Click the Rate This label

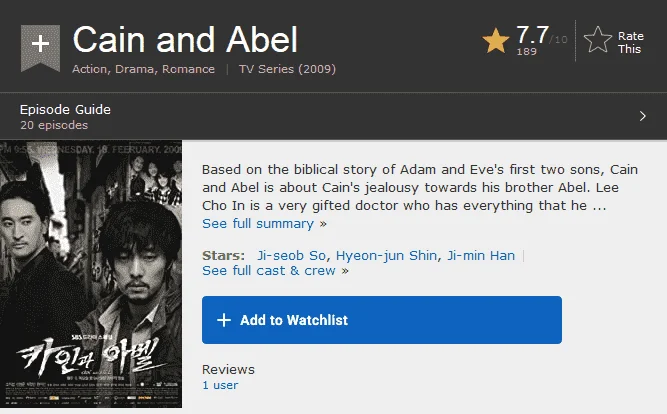point(630,43)
